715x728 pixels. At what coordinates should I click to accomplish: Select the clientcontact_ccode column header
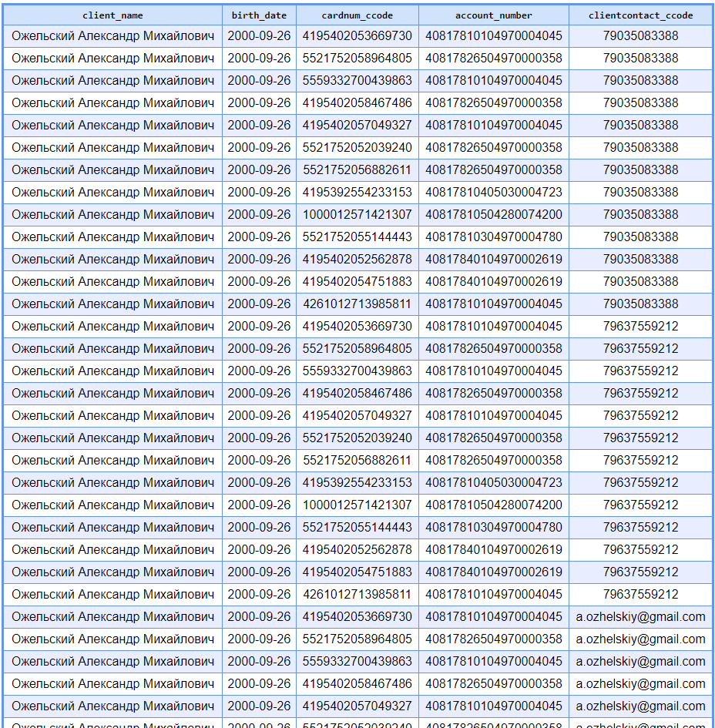coord(640,15)
